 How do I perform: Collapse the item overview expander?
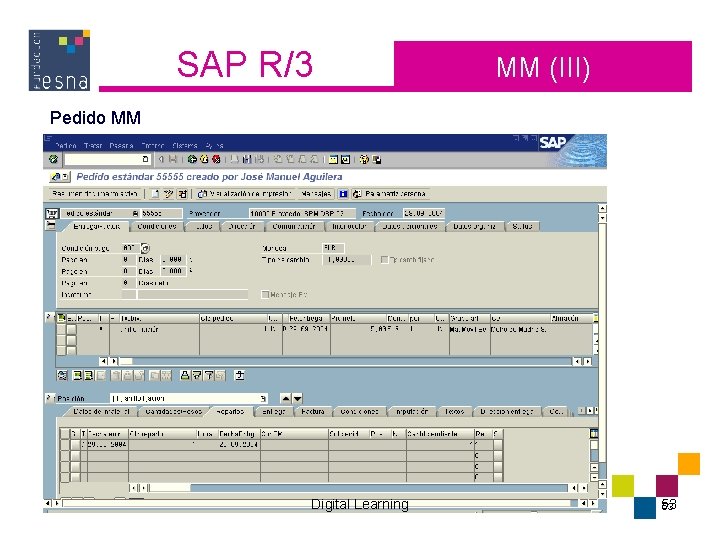(x=49, y=317)
